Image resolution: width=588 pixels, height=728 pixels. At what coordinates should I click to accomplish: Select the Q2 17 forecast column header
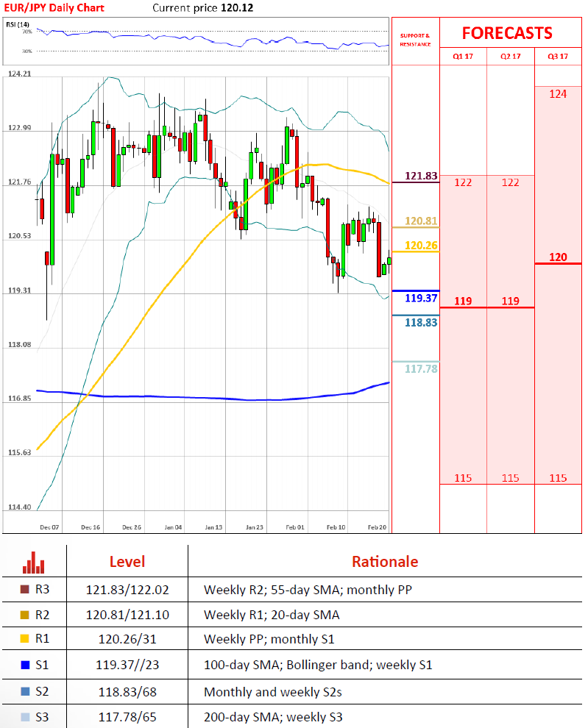511,56
